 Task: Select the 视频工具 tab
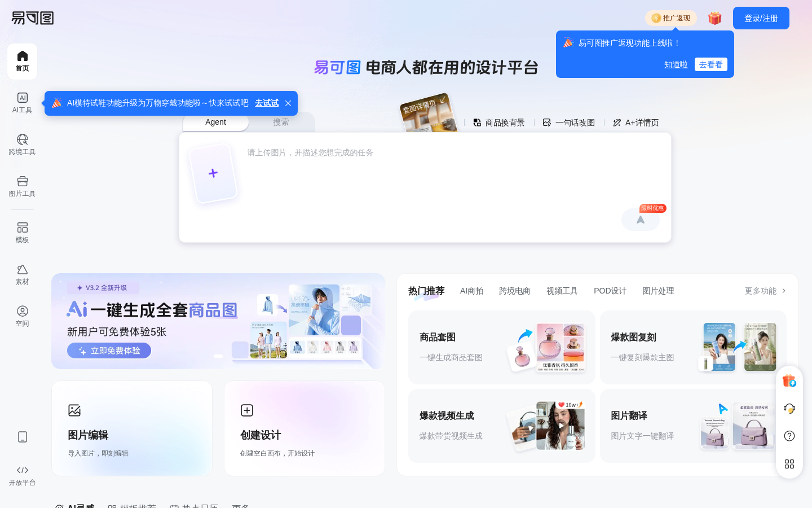click(562, 291)
